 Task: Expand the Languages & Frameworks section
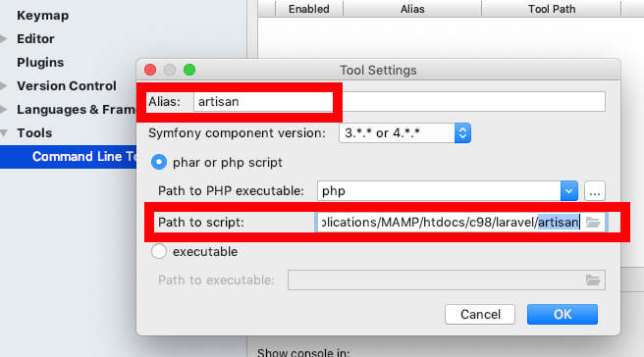tap(4, 110)
